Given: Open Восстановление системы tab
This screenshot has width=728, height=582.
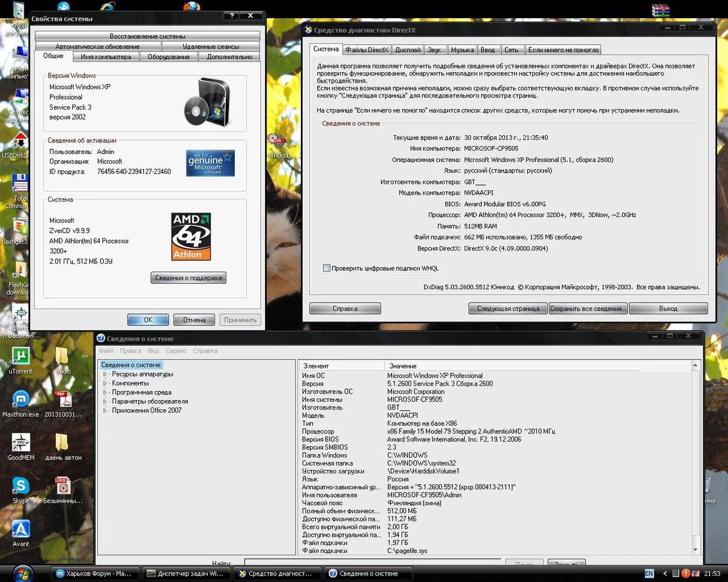Looking at the screenshot, I should click(147, 36).
